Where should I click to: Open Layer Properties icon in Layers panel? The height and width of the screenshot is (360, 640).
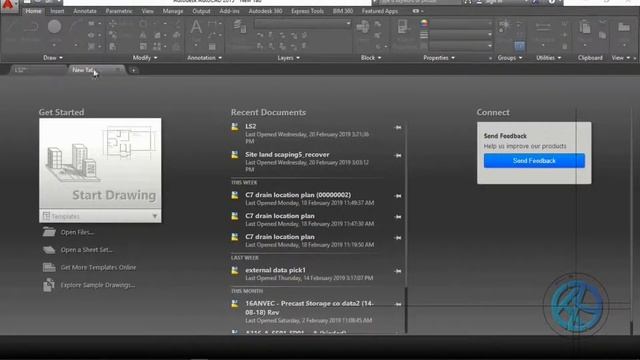tap(240, 27)
